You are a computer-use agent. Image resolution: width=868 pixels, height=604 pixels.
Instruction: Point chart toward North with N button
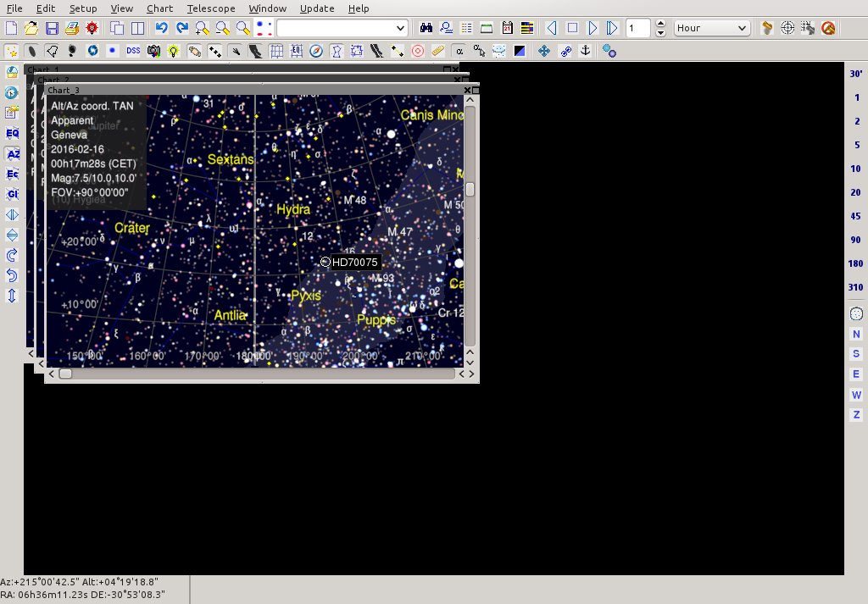(x=856, y=334)
